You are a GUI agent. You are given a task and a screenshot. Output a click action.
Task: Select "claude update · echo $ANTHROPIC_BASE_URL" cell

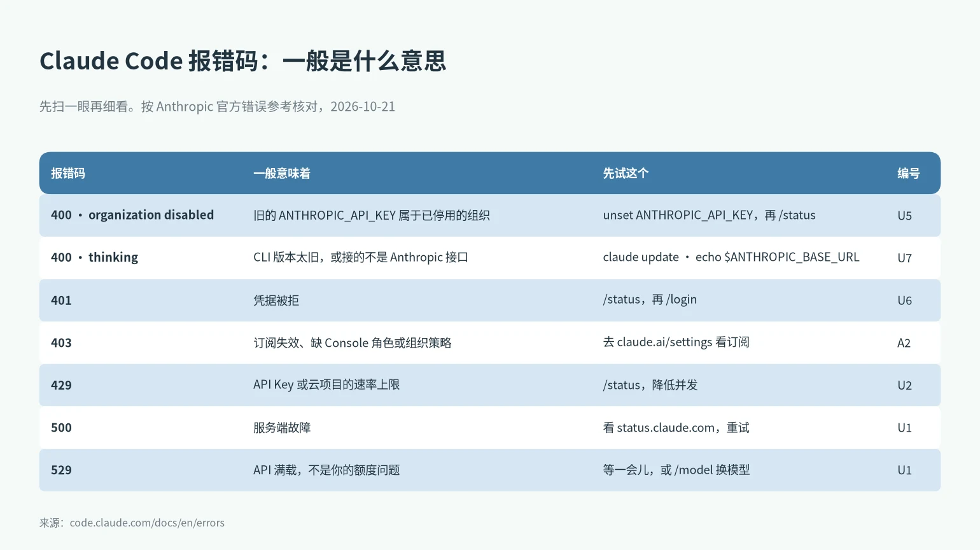coord(731,257)
